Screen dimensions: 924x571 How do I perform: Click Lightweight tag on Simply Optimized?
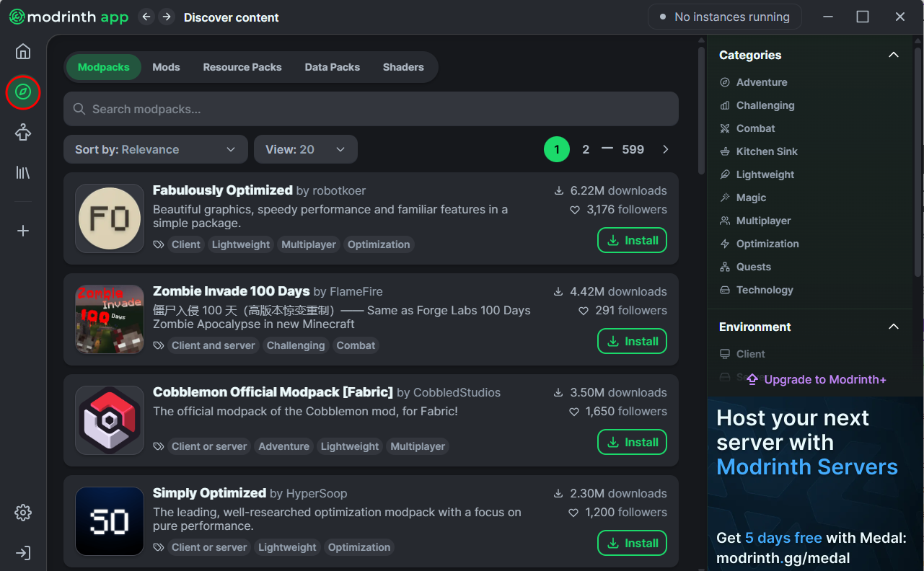click(x=287, y=547)
